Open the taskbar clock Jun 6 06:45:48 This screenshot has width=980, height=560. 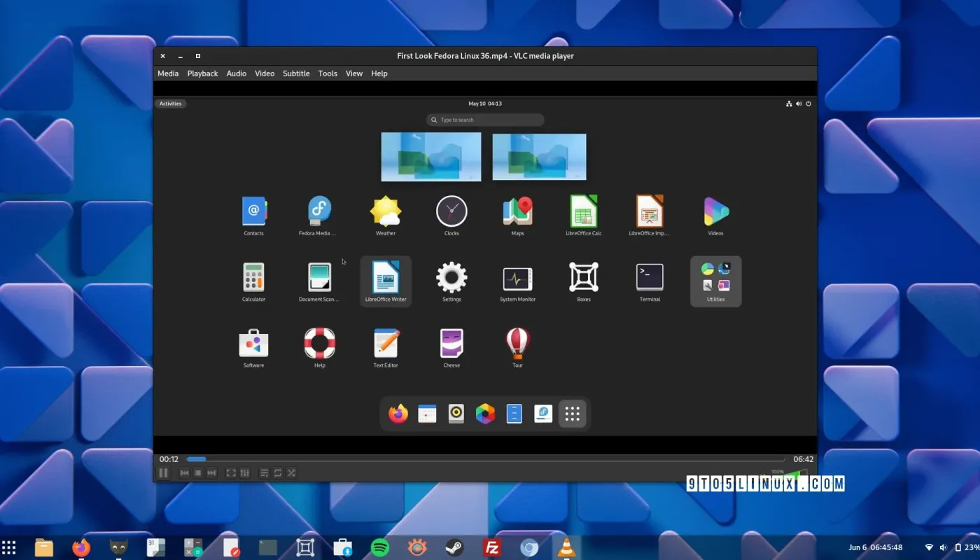tap(875, 547)
